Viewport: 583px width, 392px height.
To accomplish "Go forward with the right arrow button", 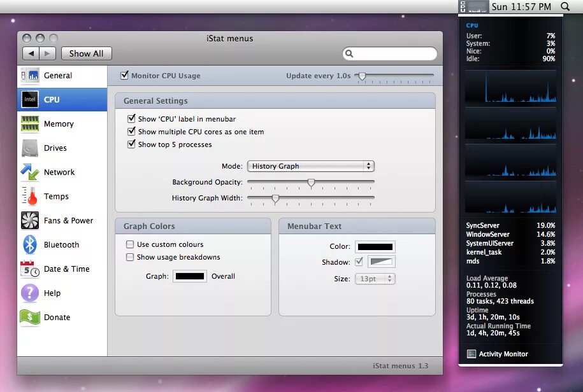I will point(47,53).
